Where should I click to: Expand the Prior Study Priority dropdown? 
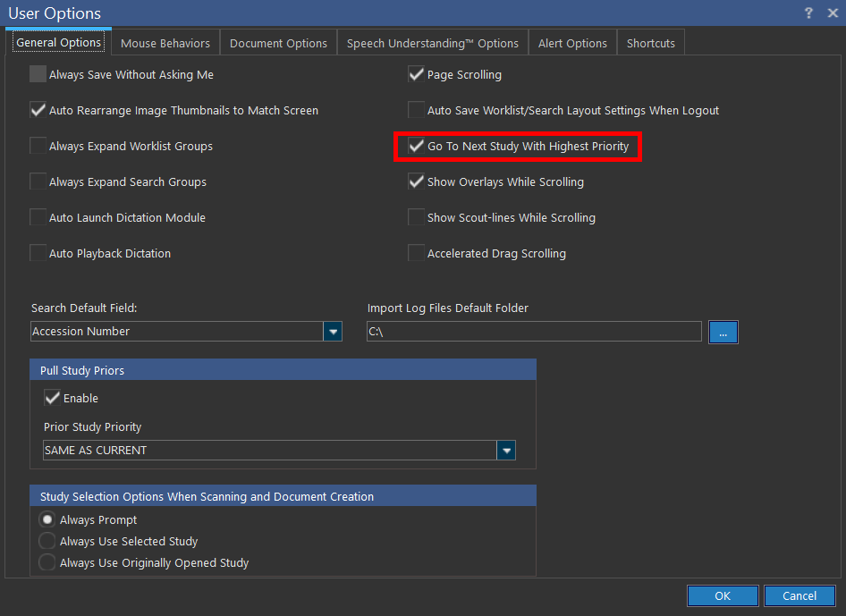[x=506, y=451]
